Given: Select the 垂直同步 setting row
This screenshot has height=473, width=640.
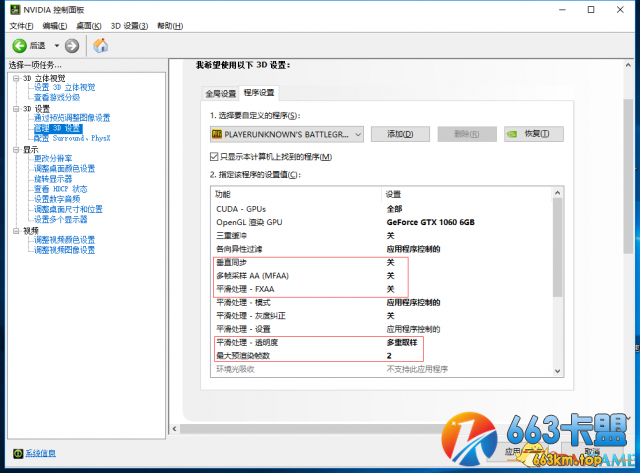Looking at the screenshot, I should coord(382,262).
